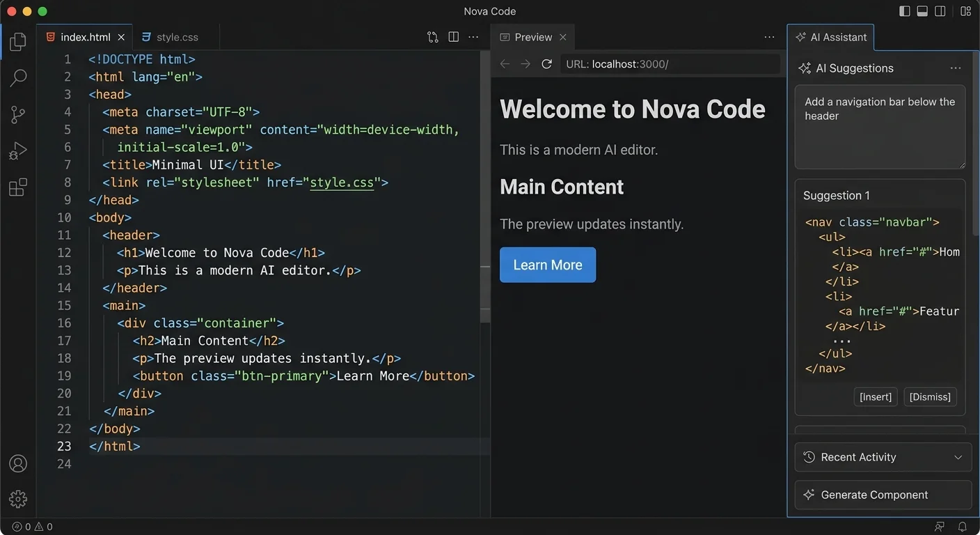
Task: Toggle primary sidebar layout icon
Action: click(905, 11)
